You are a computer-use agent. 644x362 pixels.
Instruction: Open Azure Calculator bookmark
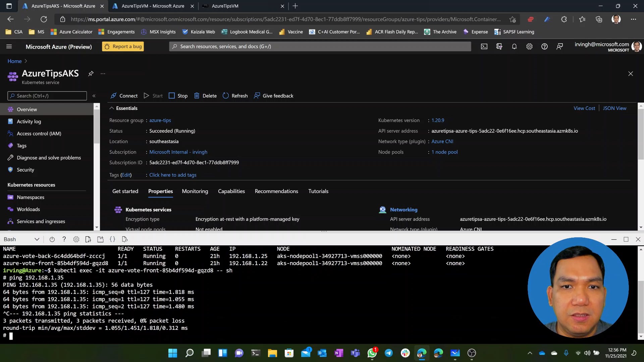71,32
